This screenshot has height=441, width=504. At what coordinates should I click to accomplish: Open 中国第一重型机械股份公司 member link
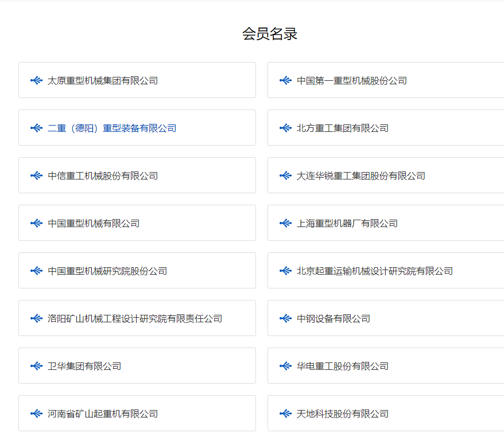[x=352, y=80]
